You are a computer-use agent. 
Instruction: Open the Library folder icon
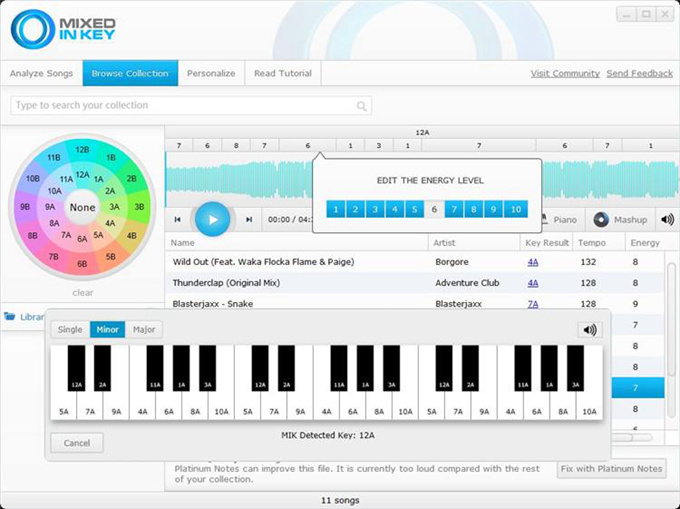pyautogui.click(x=10, y=316)
